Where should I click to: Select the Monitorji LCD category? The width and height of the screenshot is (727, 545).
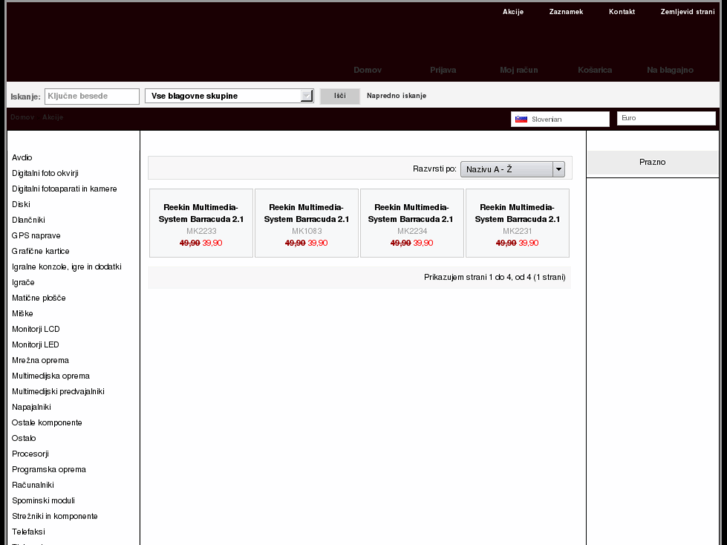(x=36, y=329)
